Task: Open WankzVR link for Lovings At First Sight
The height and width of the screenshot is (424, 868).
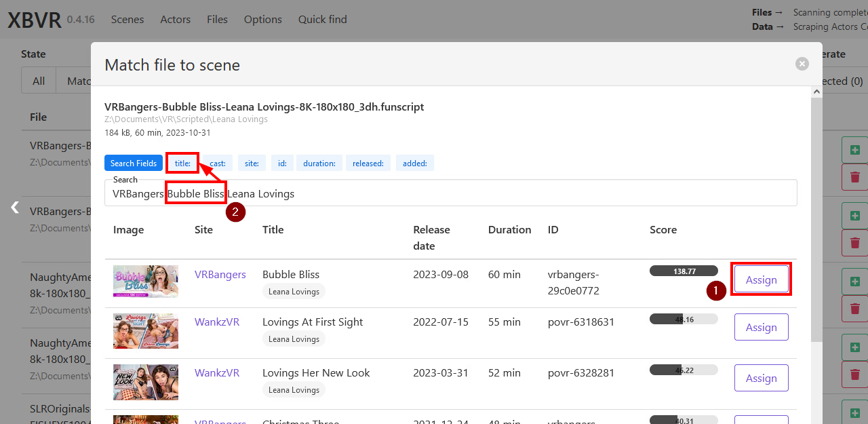Action: coord(217,322)
